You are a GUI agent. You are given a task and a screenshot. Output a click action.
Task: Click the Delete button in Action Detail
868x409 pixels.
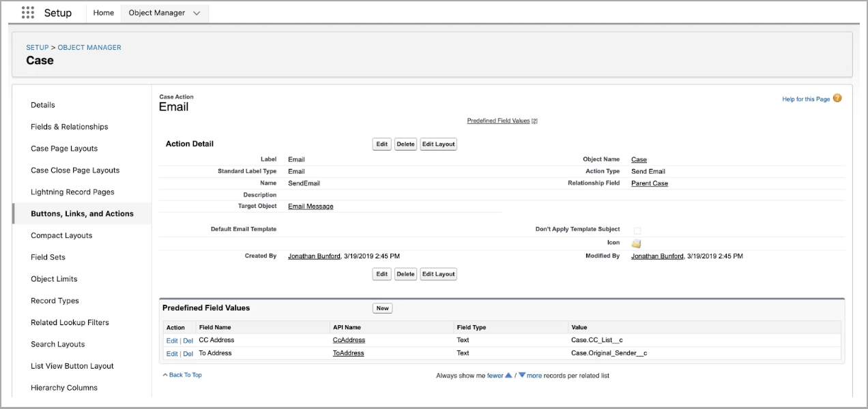pyautogui.click(x=405, y=144)
